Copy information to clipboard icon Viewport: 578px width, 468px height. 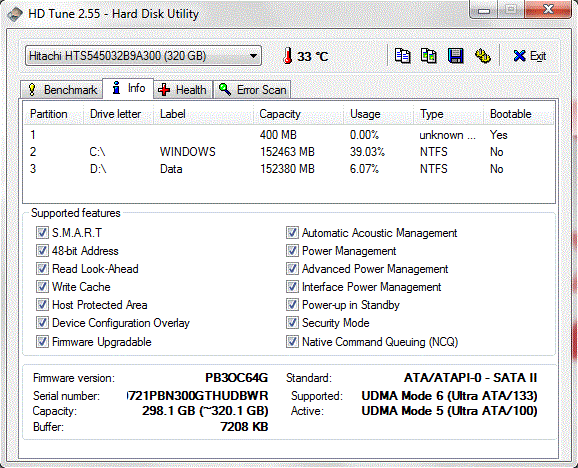402,56
